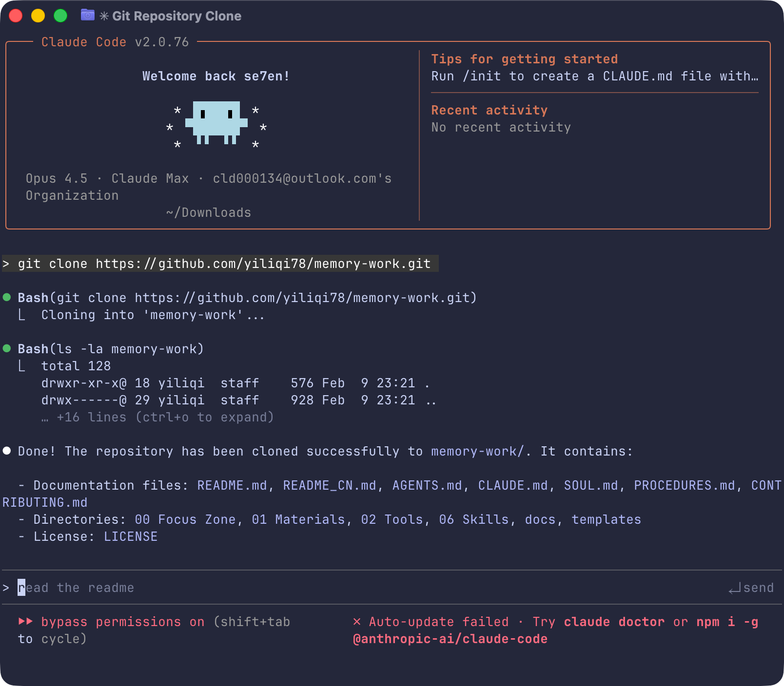Open the '02 Tools' directory link

[x=392, y=519]
